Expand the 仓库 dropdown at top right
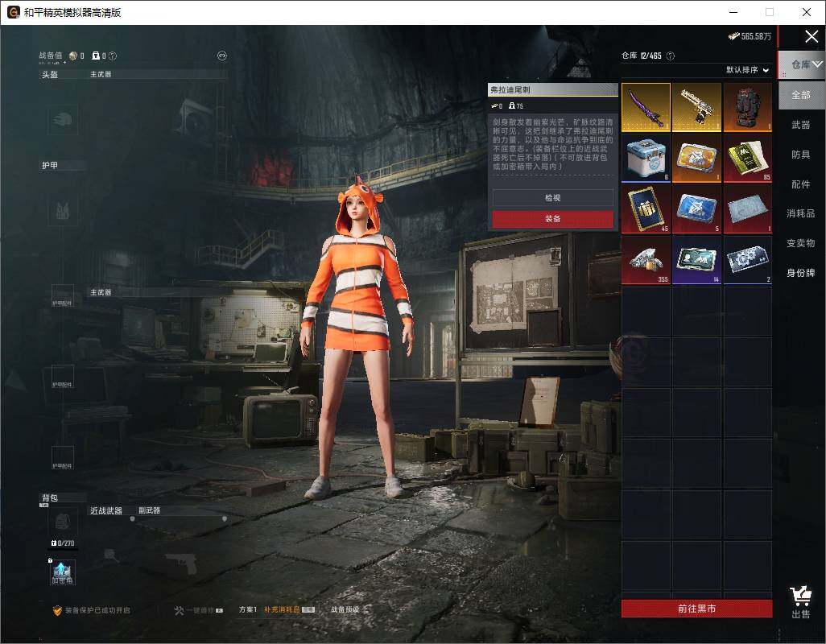Image resolution: width=826 pixels, height=644 pixels. click(802, 64)
